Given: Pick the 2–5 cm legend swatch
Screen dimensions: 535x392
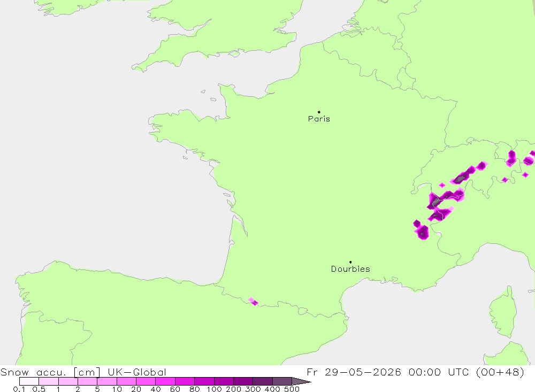Looking at the screenshot, I should (87, 381).
